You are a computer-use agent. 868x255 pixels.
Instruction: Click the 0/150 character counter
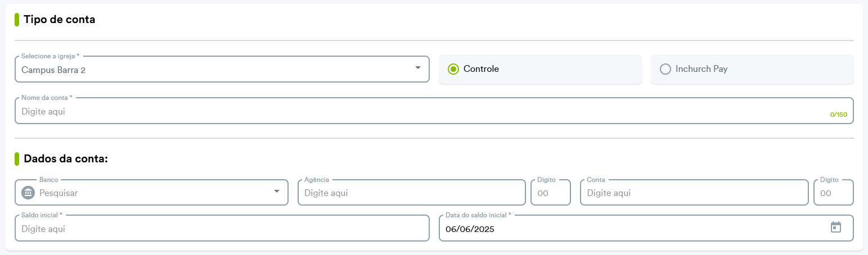838,115
